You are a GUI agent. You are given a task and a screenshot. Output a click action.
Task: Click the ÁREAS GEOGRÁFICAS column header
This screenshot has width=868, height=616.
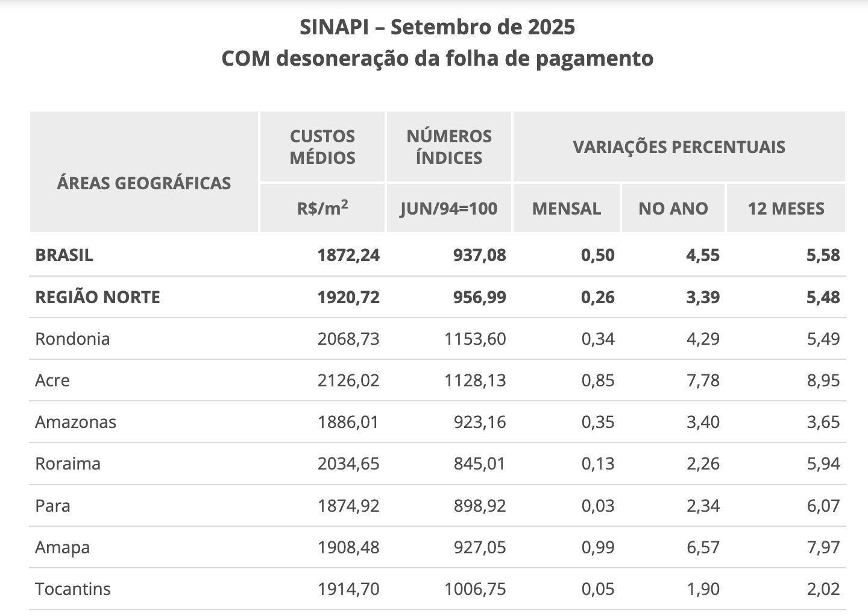144,183
